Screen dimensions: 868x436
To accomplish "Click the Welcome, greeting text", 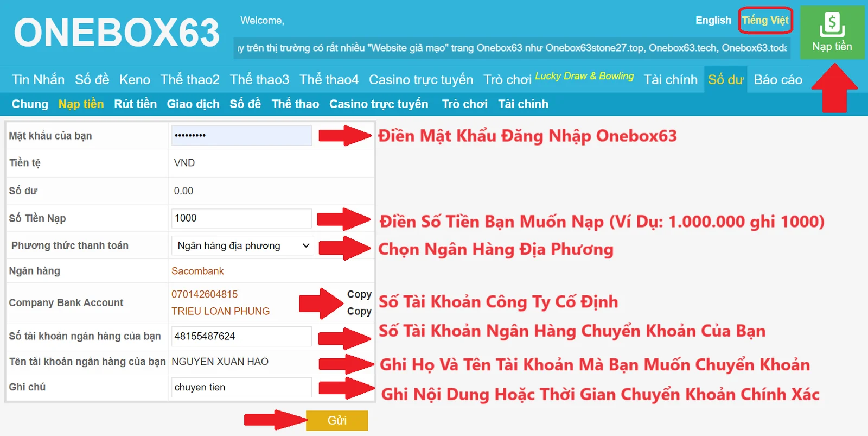I will point(262,20).
